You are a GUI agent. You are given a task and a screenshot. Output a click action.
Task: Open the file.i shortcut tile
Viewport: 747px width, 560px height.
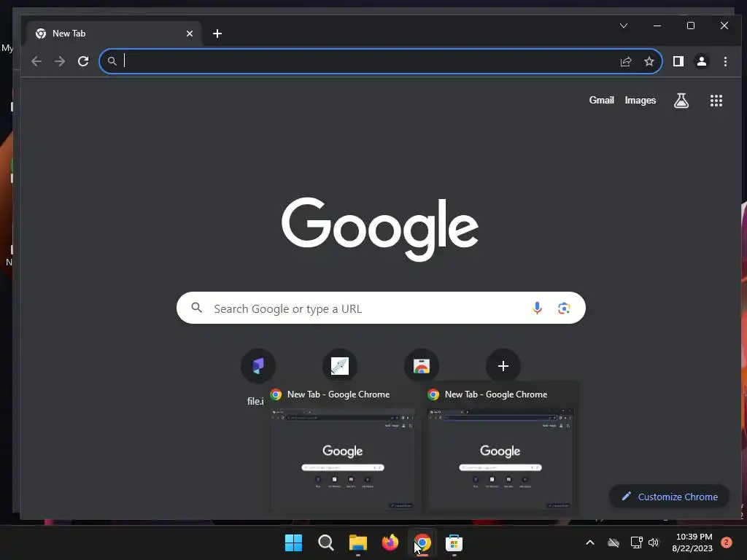(258, 366)
